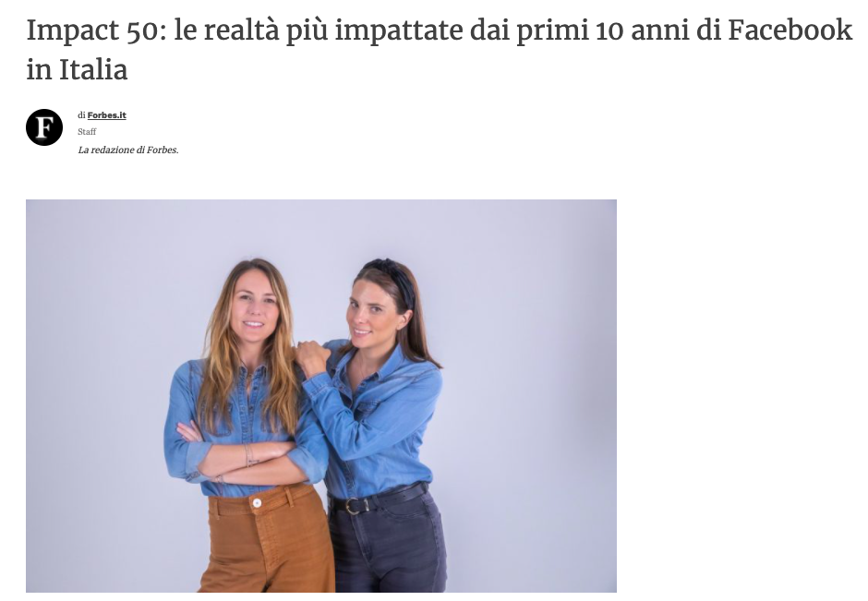Click the white button on the brown trousers
This screenshot has height=601, width=868.
[257, 503]
